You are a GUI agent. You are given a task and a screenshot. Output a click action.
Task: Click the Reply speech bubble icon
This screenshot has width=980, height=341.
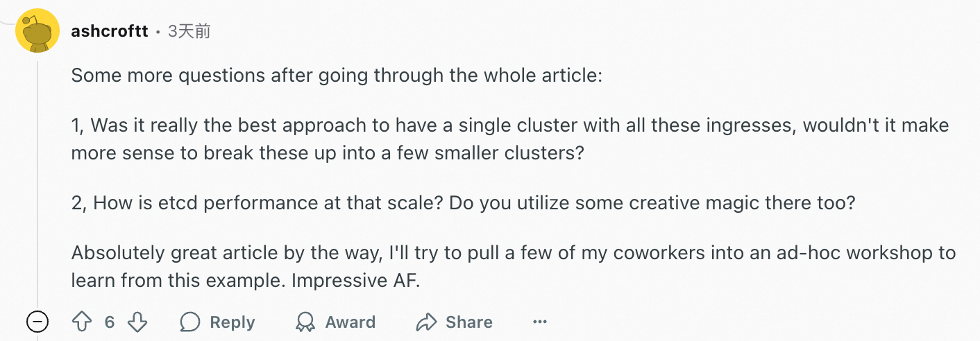(189, 322)
